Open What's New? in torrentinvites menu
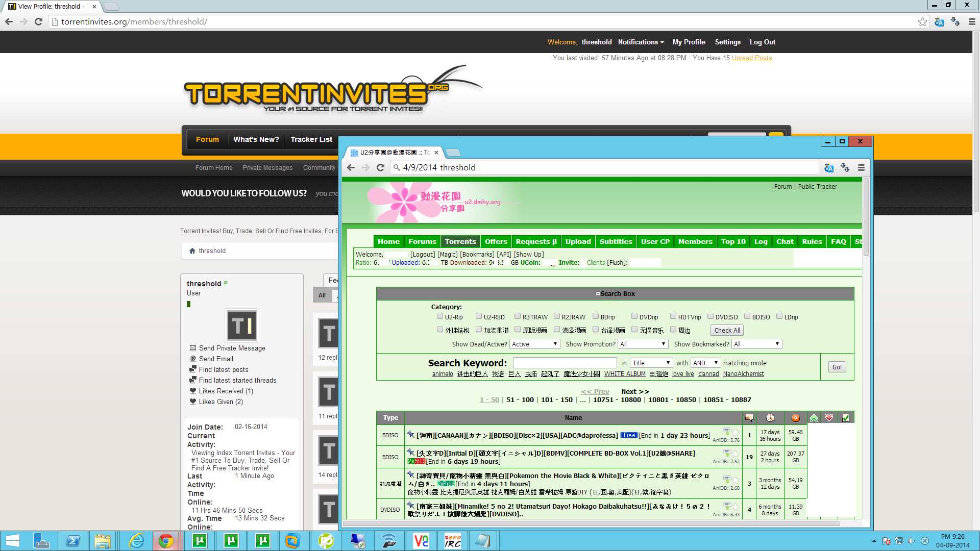 coord(256,139)
